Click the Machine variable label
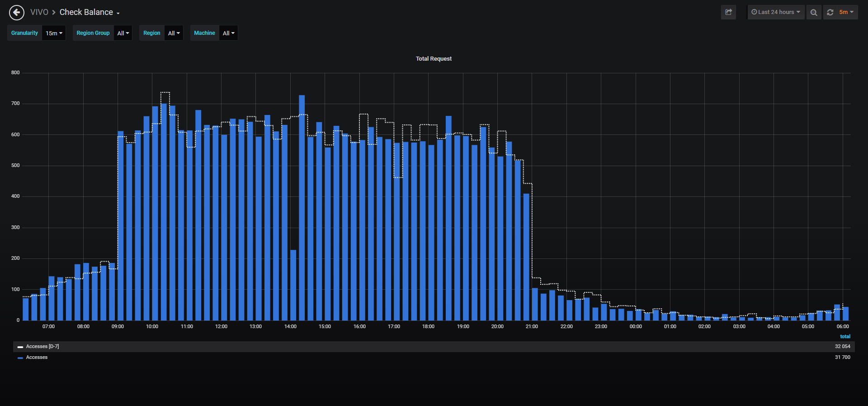This screenshot has width=868, height=406. click(x=204, y=33)
